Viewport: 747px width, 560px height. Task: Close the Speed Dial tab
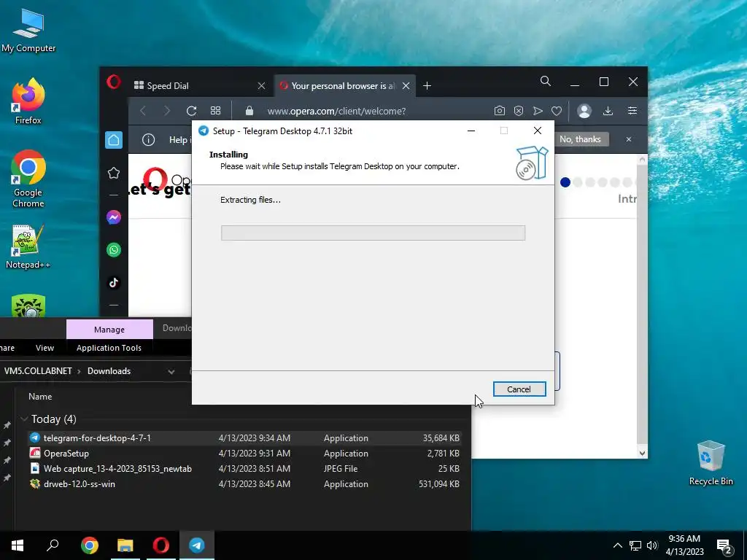pyautogui.click(x=262, y=86)
